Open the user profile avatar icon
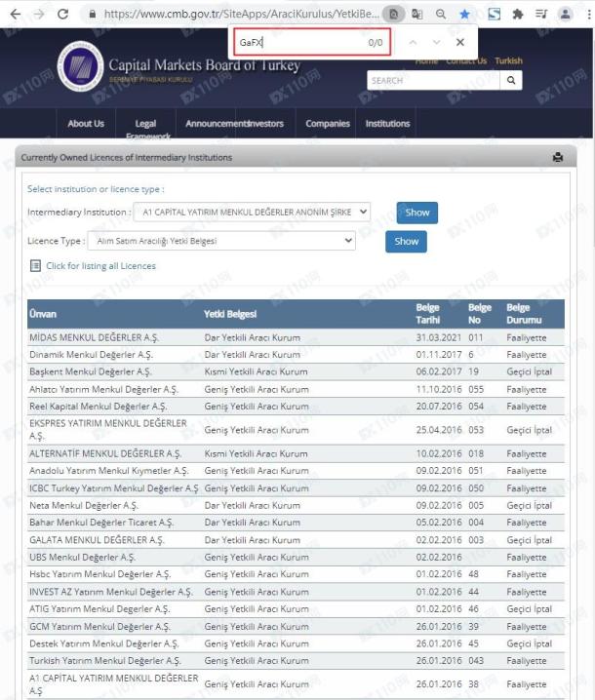 tap(565, 15)
